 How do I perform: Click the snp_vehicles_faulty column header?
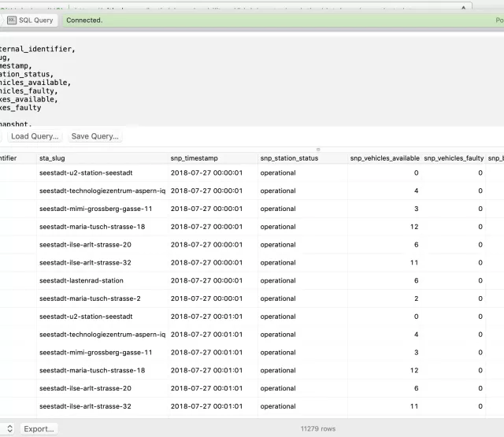(454, 158)
